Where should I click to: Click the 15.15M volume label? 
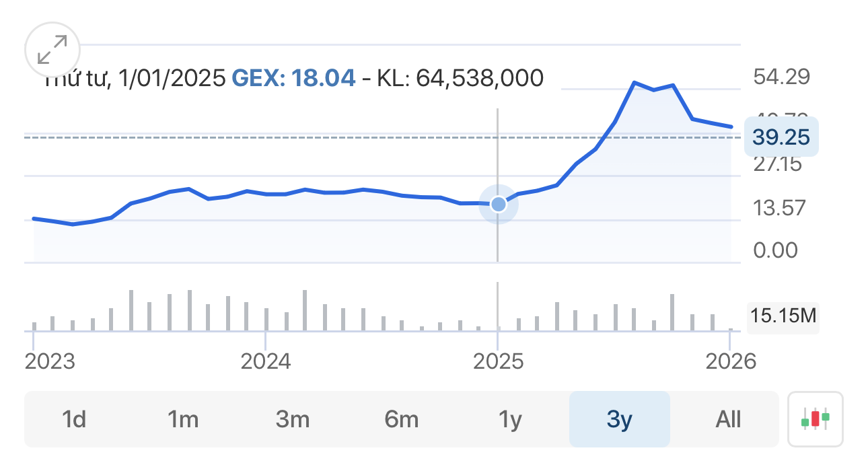pyautogui.click(x=783, y=315)
